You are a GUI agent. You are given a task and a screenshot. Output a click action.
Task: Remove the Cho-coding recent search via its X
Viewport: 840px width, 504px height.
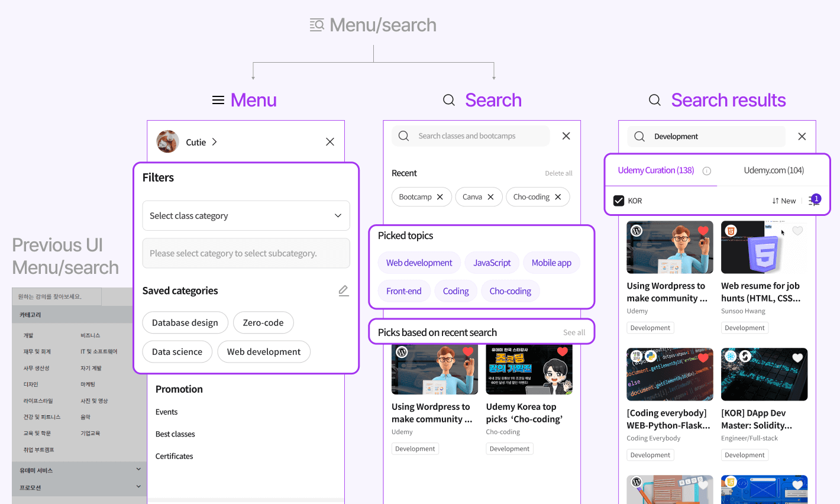[558, 197]
